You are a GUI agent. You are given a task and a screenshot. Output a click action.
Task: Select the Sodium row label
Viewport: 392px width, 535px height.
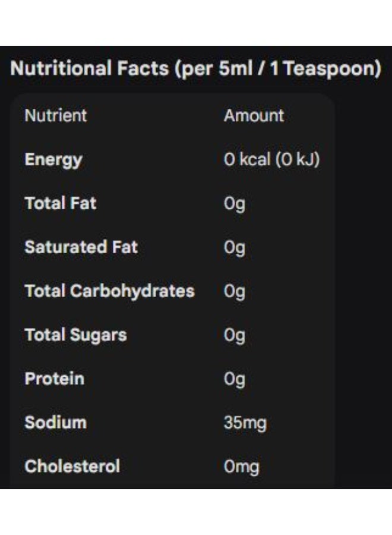pyautogui.click(x=56, y=423)
